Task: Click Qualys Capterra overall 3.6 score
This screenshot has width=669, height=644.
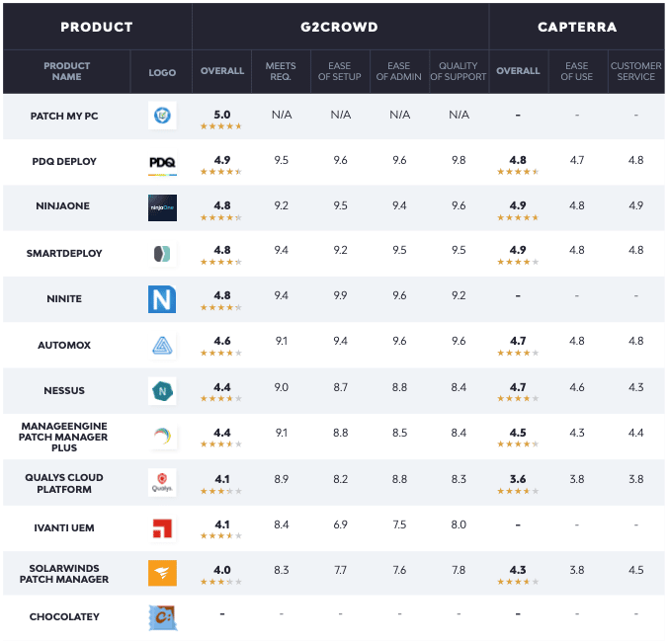Action: click(518, 479)
